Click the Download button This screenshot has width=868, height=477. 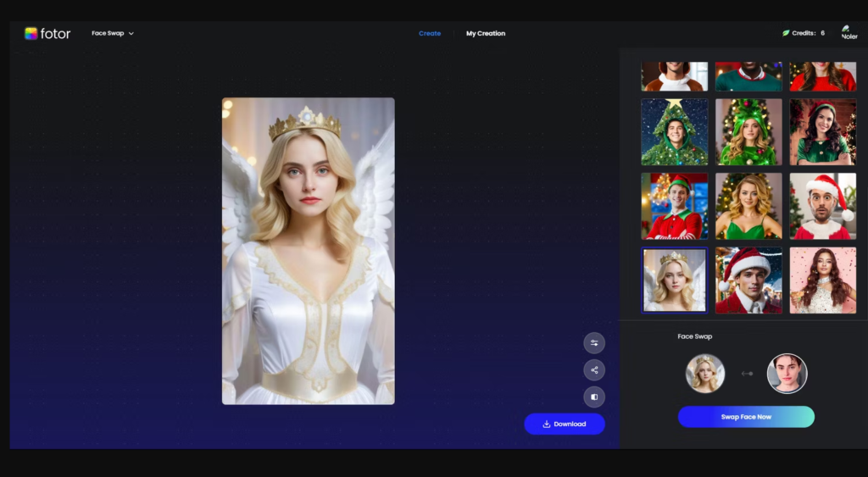pos(564,424)
